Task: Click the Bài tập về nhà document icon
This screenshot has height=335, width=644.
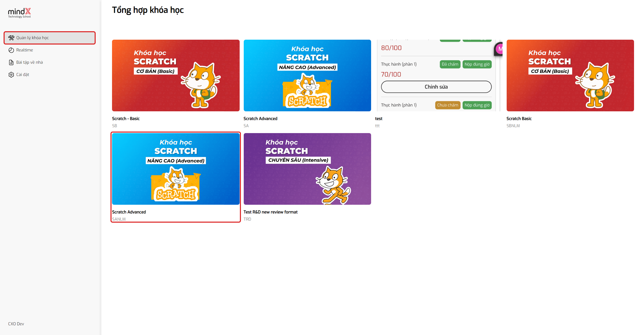Action: pos(11,62)
